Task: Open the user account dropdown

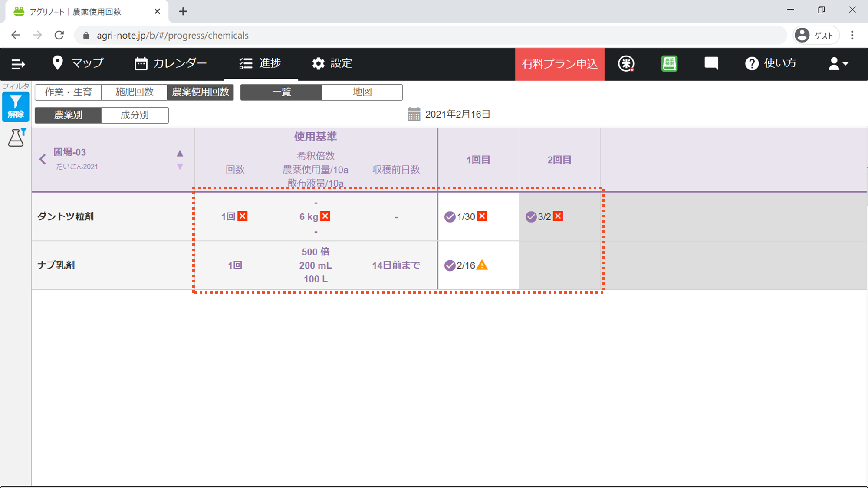Action: pos(838,64)
